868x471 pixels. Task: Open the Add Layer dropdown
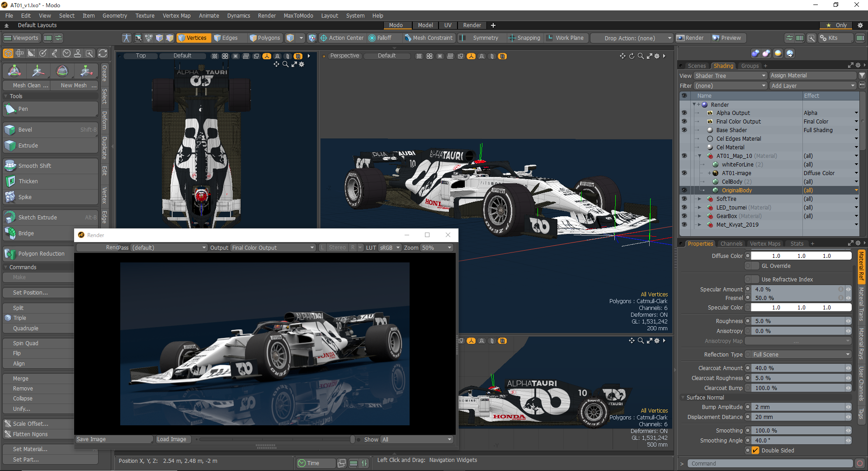813,86
